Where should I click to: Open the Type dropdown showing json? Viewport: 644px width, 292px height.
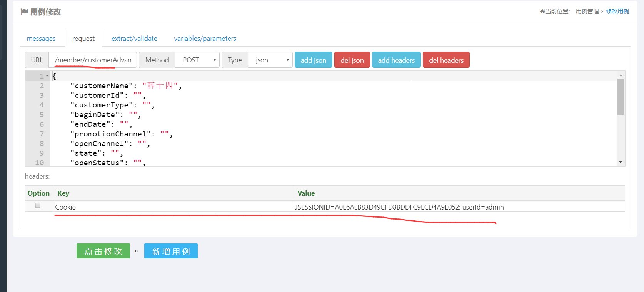(x=270, y=60)
